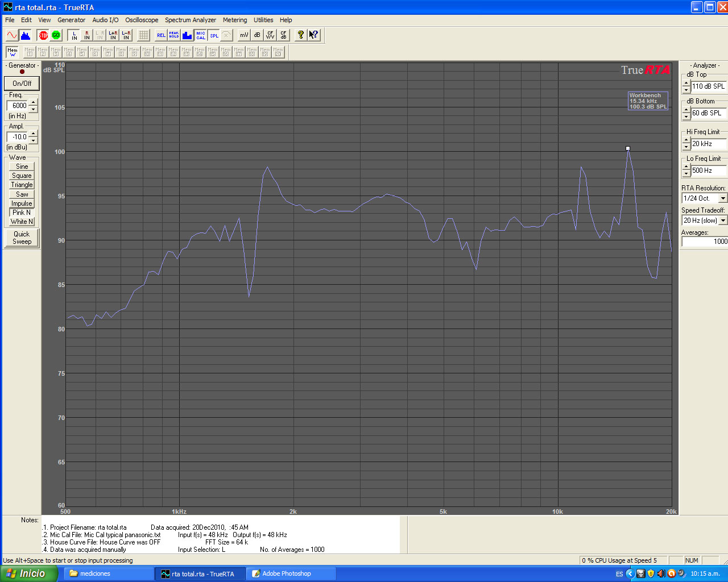
Task: Click the dB Top 110 dB SPL field
Action: pyautogui.click(x=709, y=86)
